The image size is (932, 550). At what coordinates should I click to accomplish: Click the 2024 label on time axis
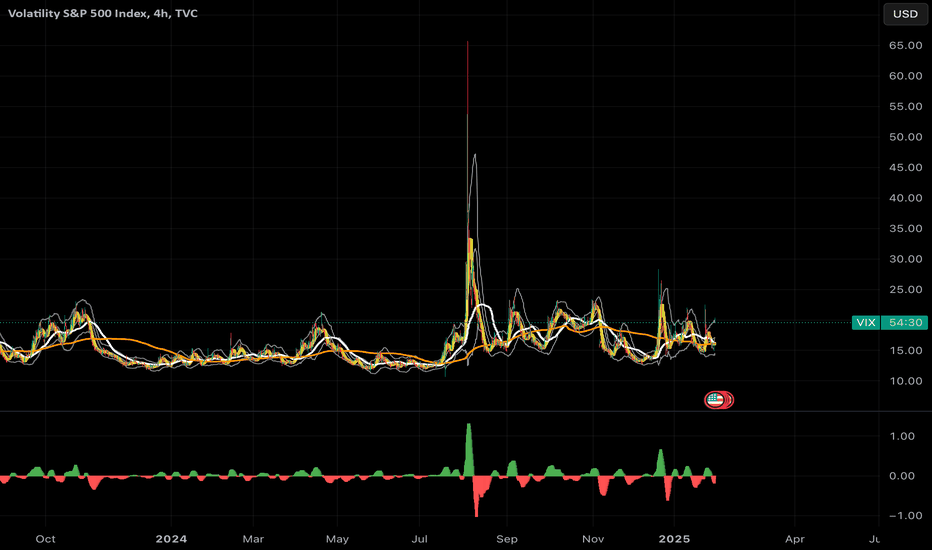click(171, 539)
